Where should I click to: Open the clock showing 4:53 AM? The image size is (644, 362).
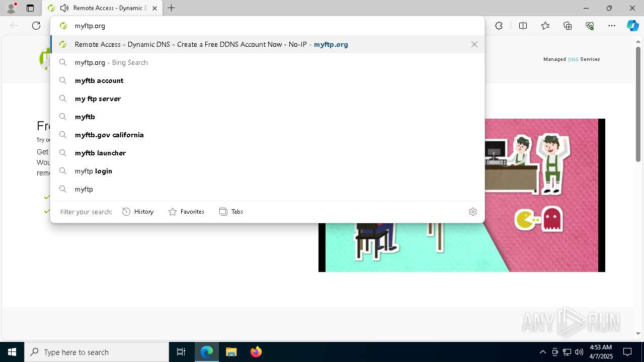coord(601,352)
